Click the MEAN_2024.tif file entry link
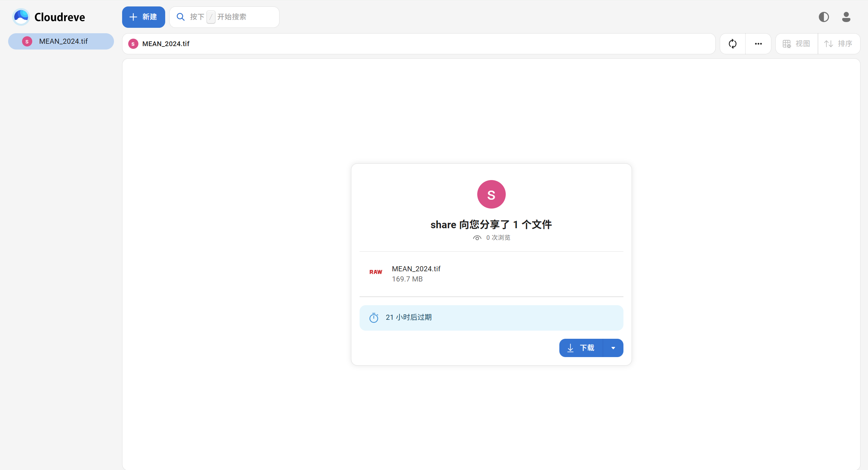The height and width of the screenshot is (470, 868). click(416, 268)
